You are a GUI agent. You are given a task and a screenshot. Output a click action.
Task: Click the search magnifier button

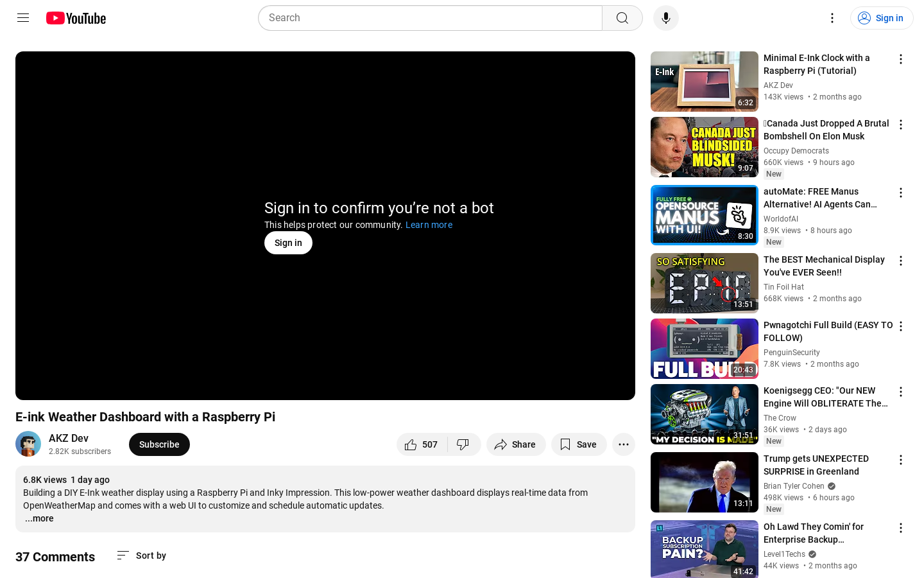point(622,18)
